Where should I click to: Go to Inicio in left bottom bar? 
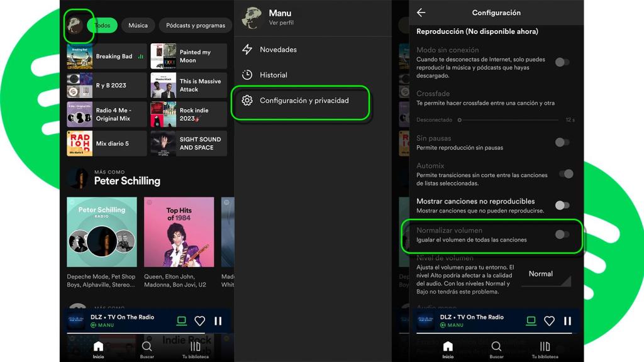pos(98,349)
